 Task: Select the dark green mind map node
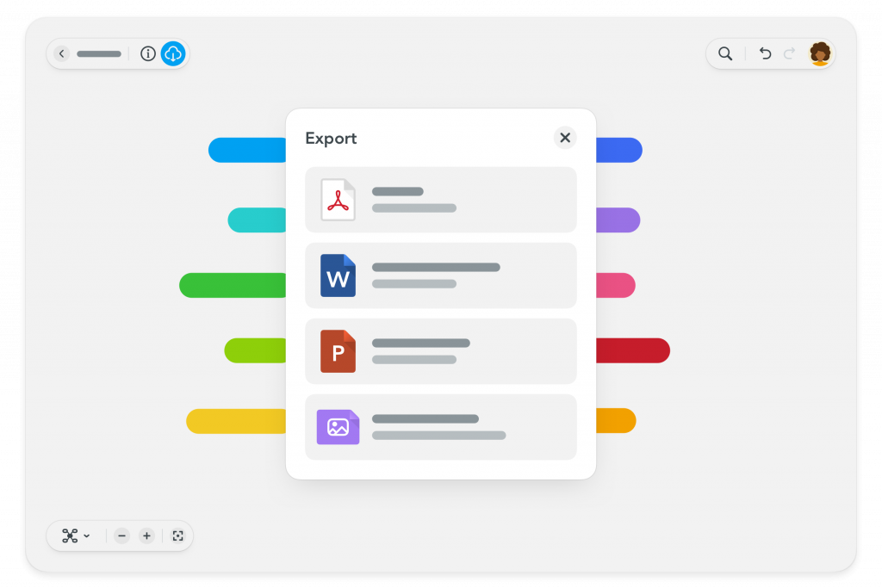(x=233, y=286)
